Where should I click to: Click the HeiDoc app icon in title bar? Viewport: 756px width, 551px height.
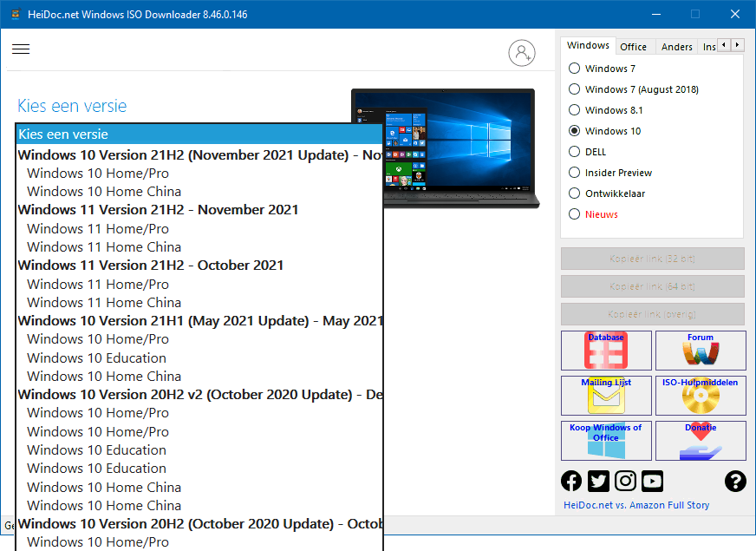click(x=16, y=14)
